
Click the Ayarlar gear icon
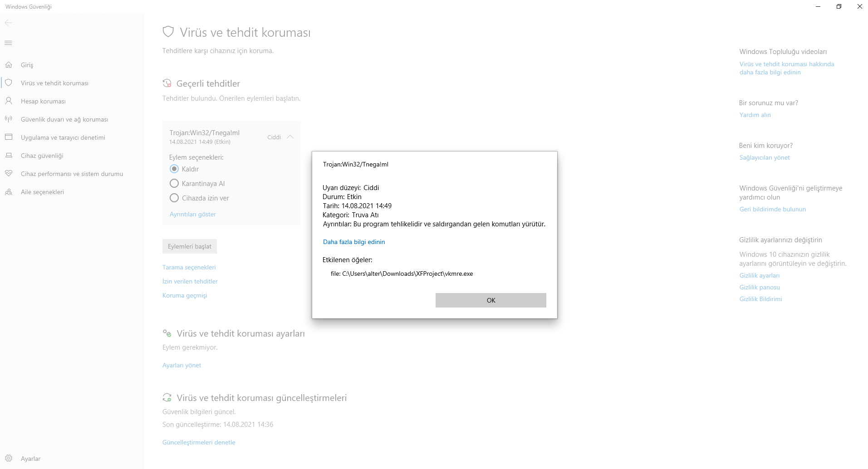coord(9,459)
